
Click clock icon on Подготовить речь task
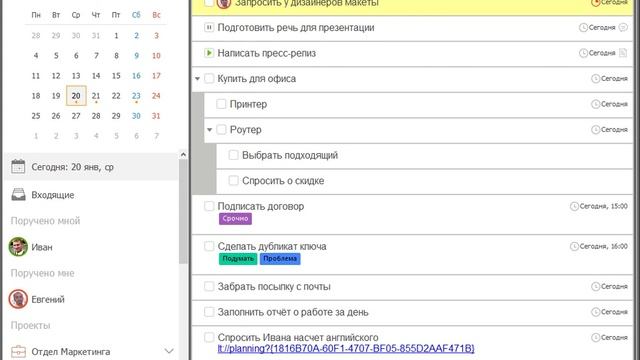coord(583,27)
